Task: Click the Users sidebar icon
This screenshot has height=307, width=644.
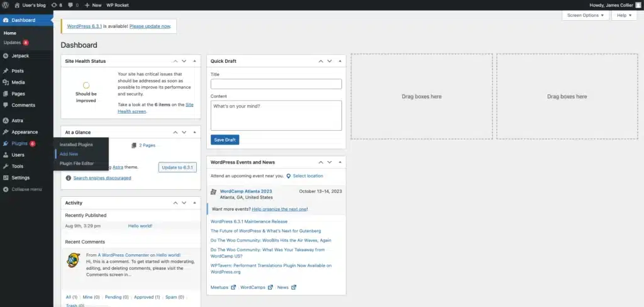Action: pos(5,155)
